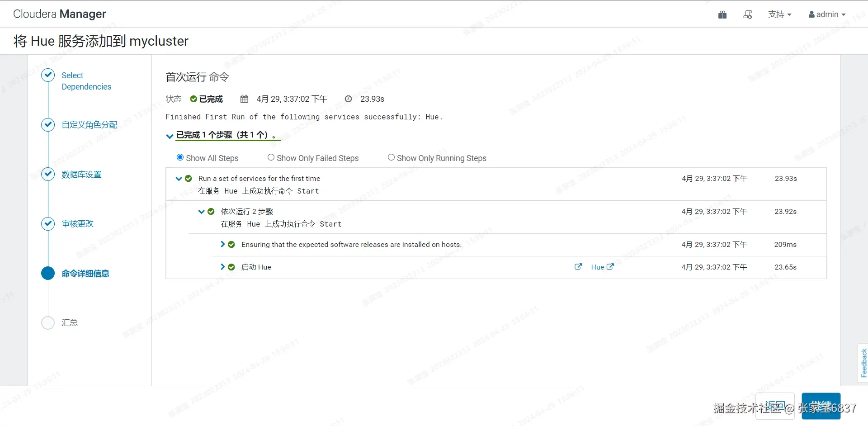
Task: Open 启动 Hue command details external icon
Action: pos(578,267)
